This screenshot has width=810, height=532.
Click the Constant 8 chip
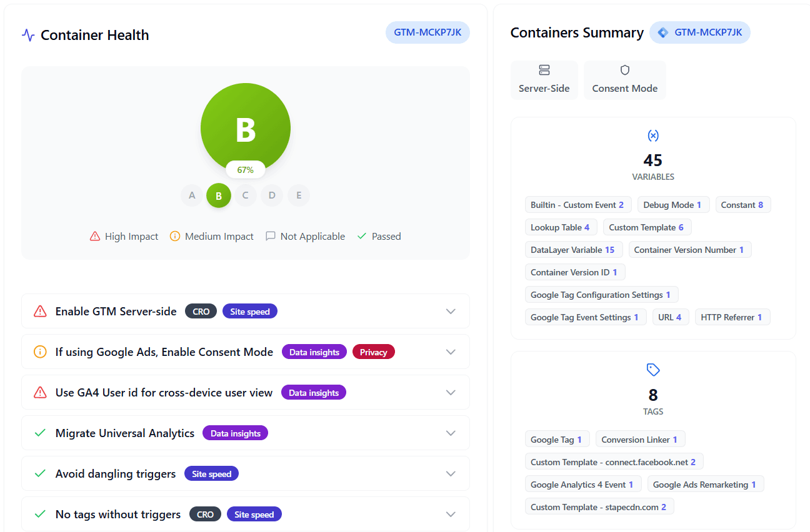[x=742, y=205]
